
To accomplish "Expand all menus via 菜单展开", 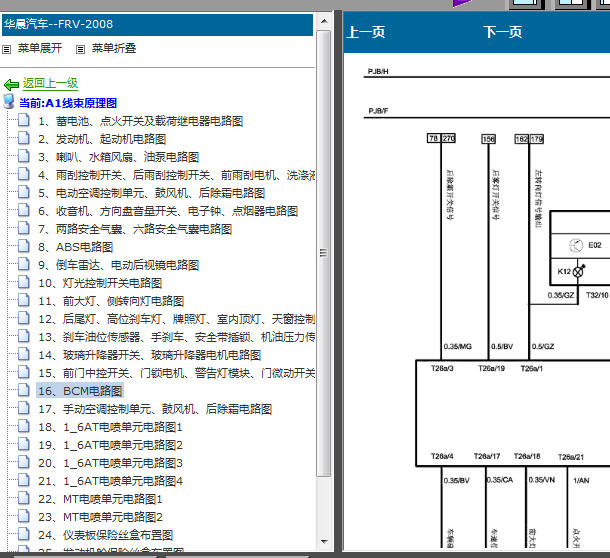I will (40, 48).
